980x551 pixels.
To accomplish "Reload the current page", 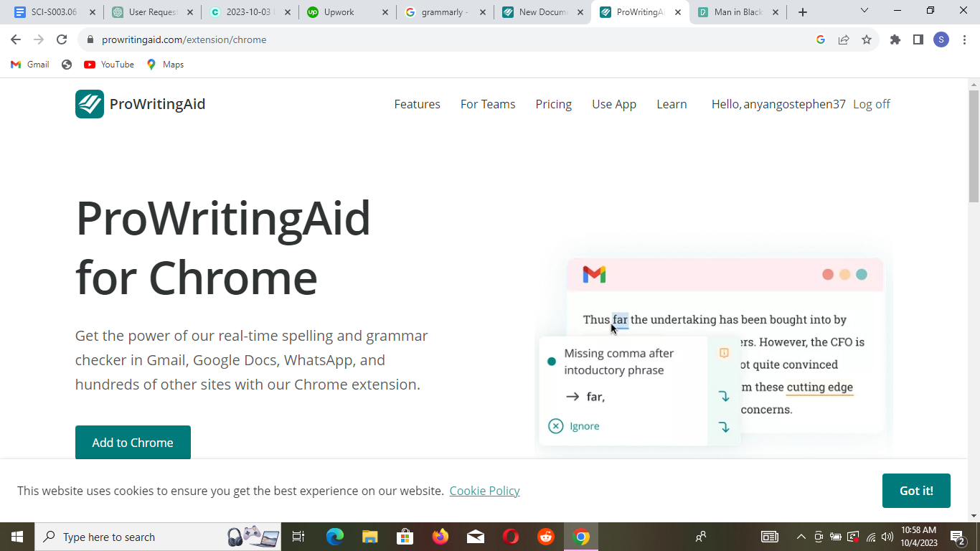I will click(61, 39).
